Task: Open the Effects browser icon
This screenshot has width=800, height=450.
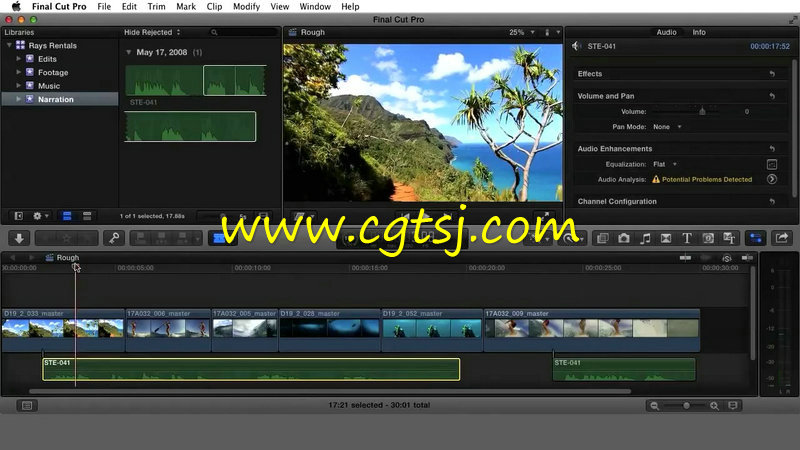Action: tap(603, 238)
